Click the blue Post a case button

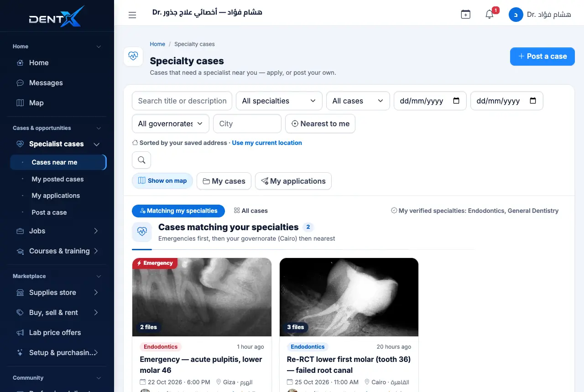click(x=542, y=57)
